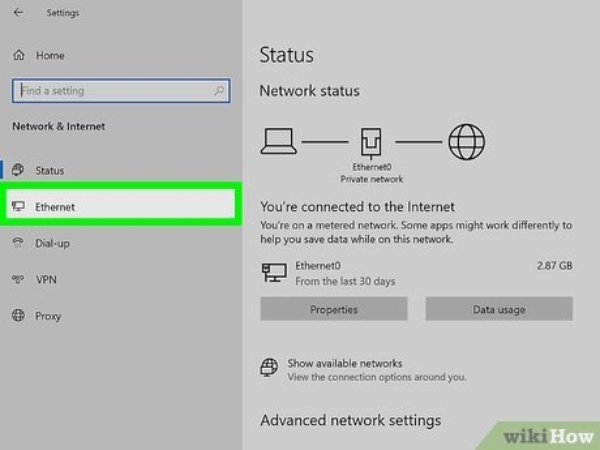Open the Proxy settings label
This screenshot has height=450, width=600.
click(48, 316)
